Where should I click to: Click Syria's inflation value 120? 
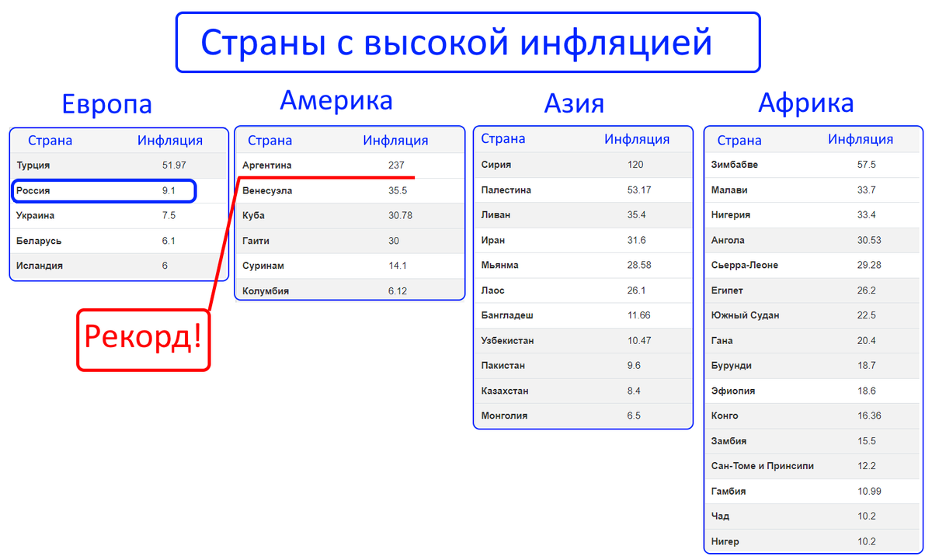click(x=636, y=165)
